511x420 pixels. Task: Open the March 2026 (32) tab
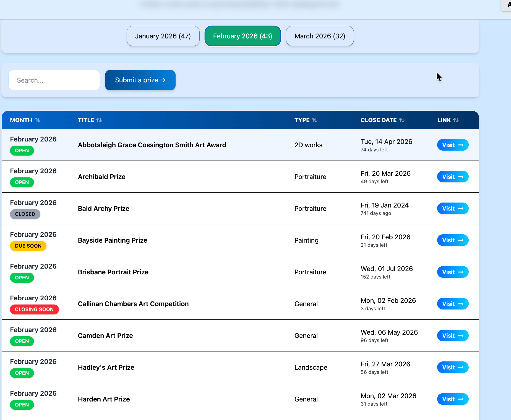tap(320, 36)
